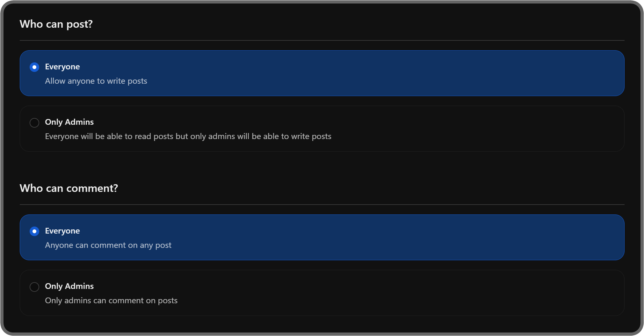Click the Only Admins label in commenting section
Image resolution: width=644 pixels, height=336 pixels.
(x=69, y=286)
